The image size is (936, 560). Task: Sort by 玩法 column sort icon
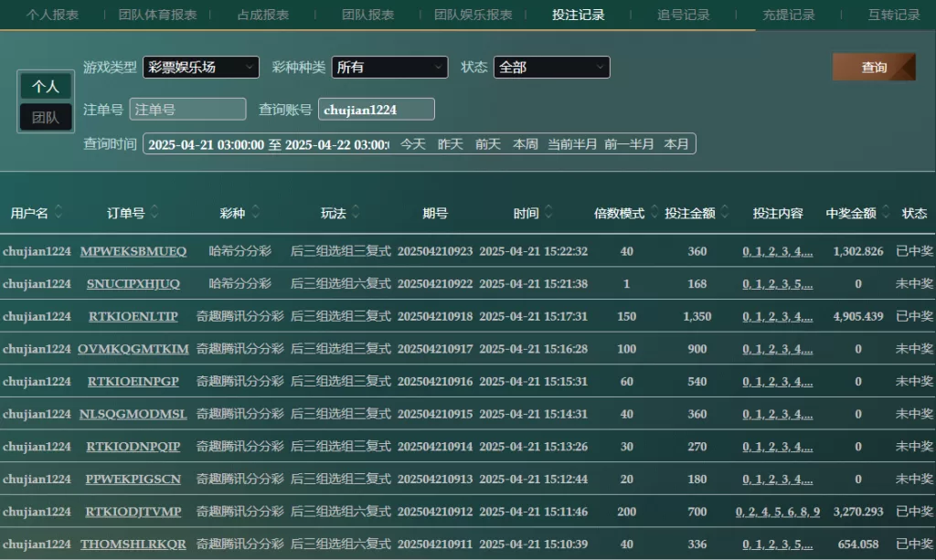coord(356,212)
